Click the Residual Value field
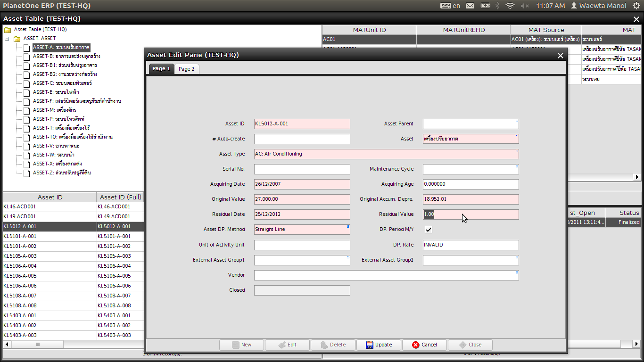Image resolution: width=644 pixels, height=362 pixels. click(x=471, y=214)
